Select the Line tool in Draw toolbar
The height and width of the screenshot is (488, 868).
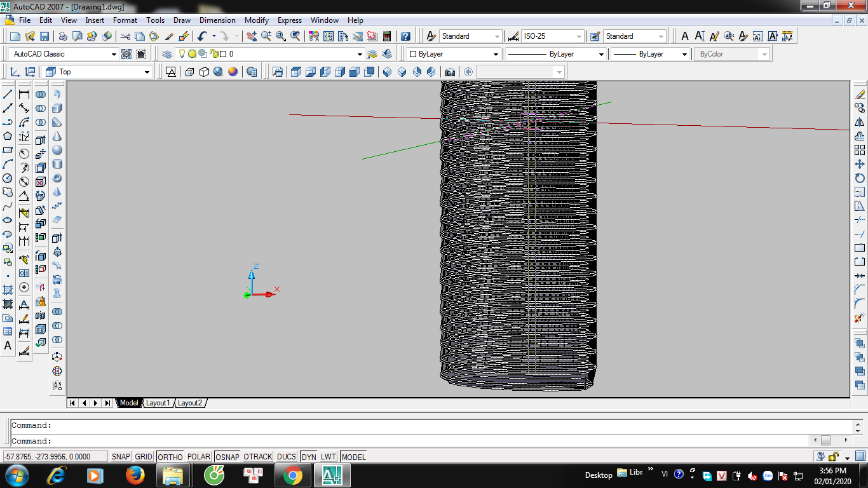(8, 94)
